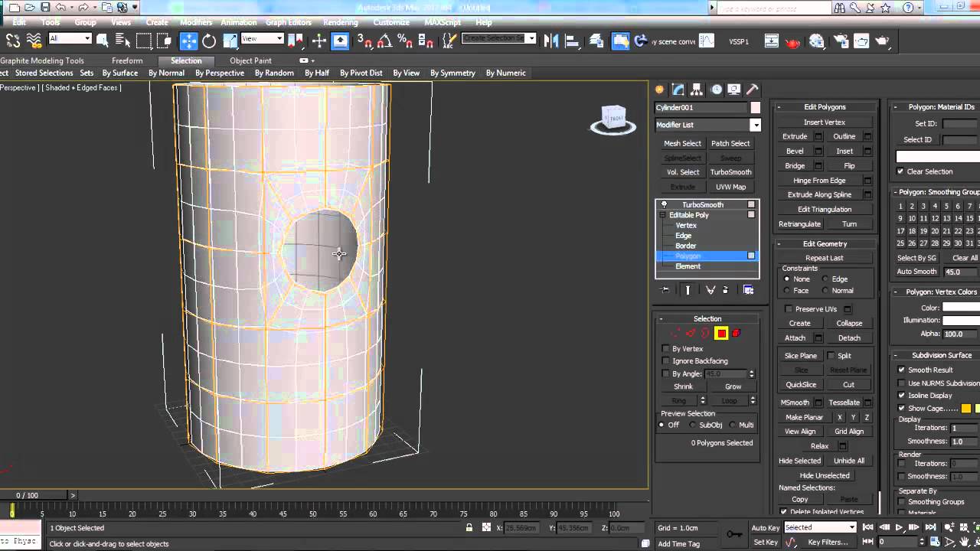Activate the Rectangular Selection Region tool
Screen dimensions: 980x551
coord(143,41)
